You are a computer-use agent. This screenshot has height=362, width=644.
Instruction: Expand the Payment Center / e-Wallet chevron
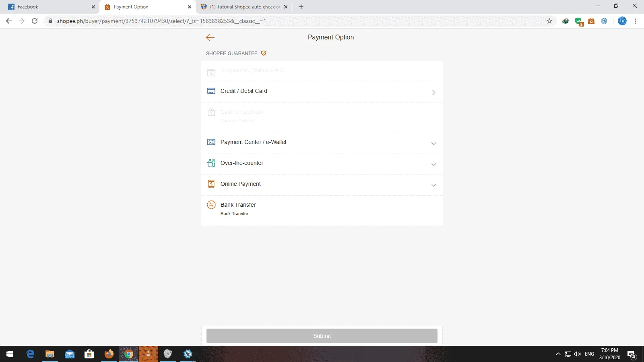(x=434, y=143)
